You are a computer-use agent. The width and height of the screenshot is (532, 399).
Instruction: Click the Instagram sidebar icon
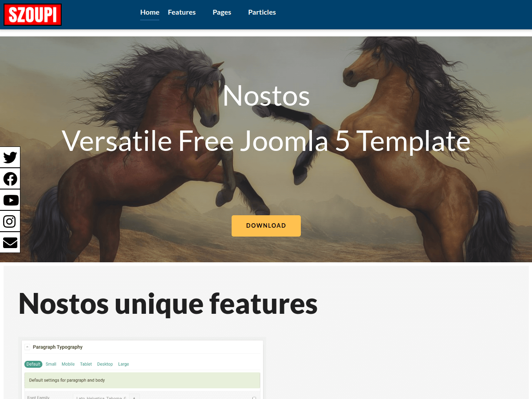[x=10, y=221]
